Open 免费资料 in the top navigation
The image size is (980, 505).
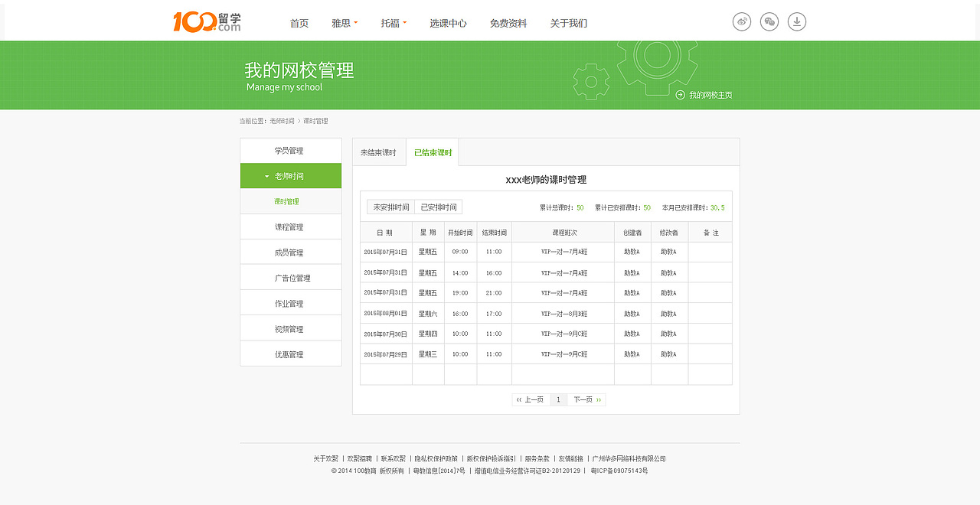click(x=508, y=23)
